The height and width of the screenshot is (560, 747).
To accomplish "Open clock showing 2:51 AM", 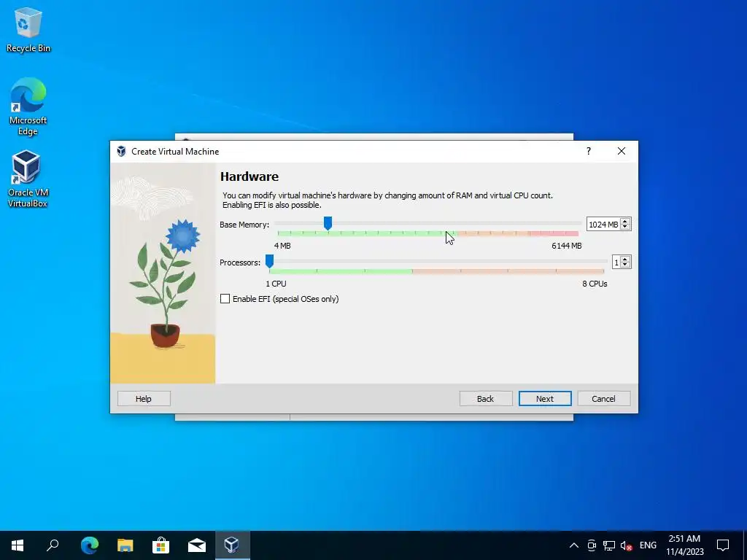I will tap(684, 545).
